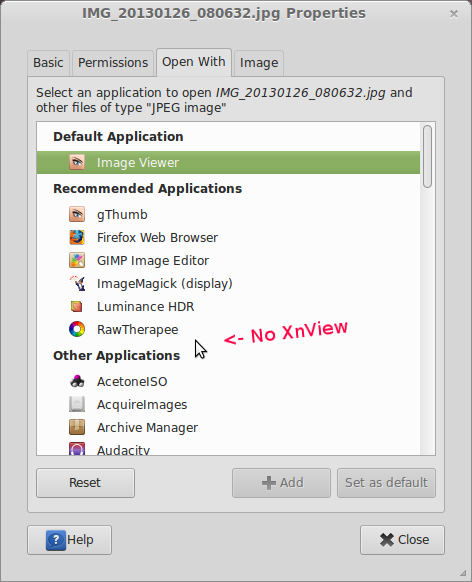Click the Archive Manager box icon
472x582 pixels.
pos(77,427)
